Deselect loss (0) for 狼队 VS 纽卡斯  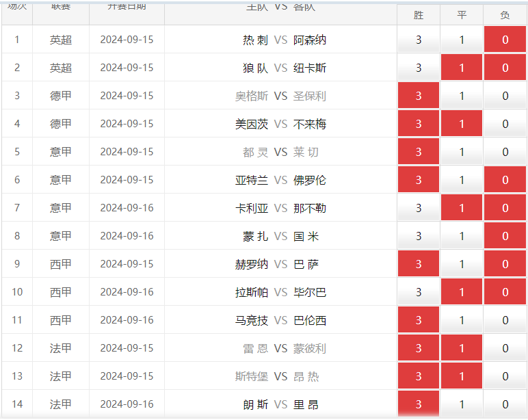tap(505, 68)
